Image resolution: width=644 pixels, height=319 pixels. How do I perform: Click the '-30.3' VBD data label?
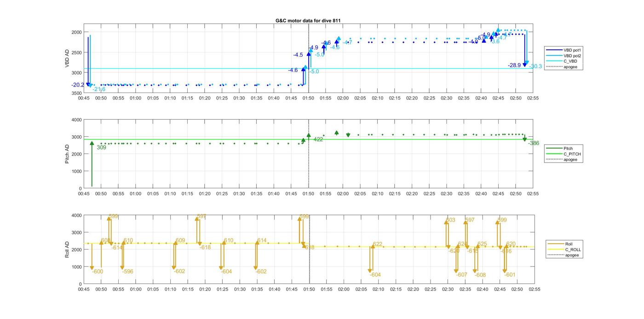[x=535, y=67]
